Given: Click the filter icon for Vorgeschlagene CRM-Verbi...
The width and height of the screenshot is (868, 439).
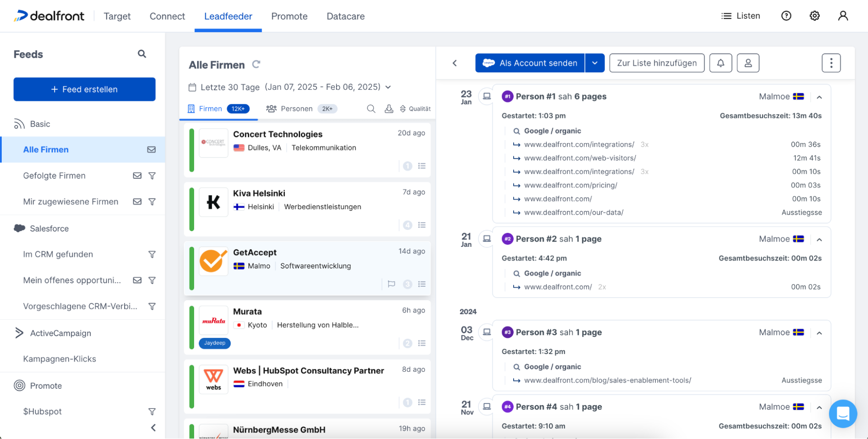Looking at the screenshot, I should (152, 306).
